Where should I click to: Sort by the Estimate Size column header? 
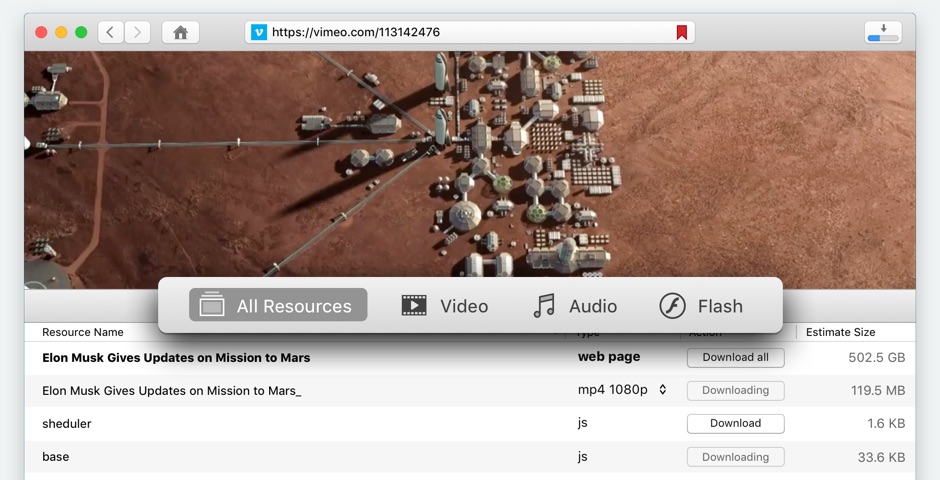click(840, 332)
